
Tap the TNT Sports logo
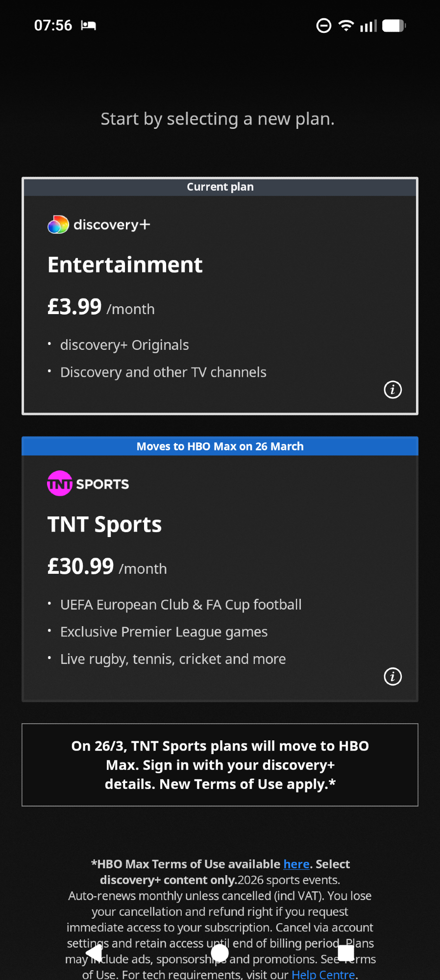click(x=88, y=484)
